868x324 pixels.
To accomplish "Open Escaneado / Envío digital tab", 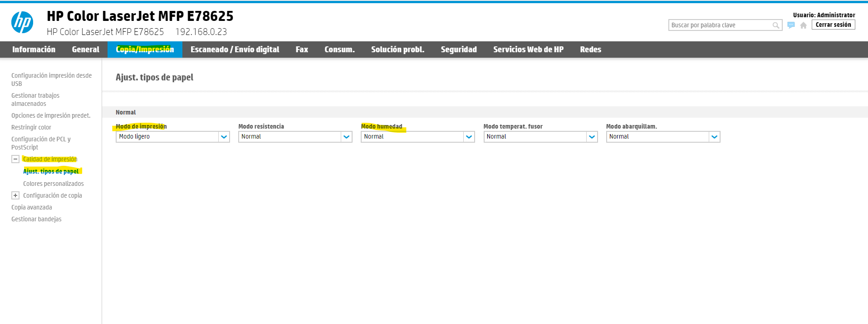I will [x=235, y=50].
